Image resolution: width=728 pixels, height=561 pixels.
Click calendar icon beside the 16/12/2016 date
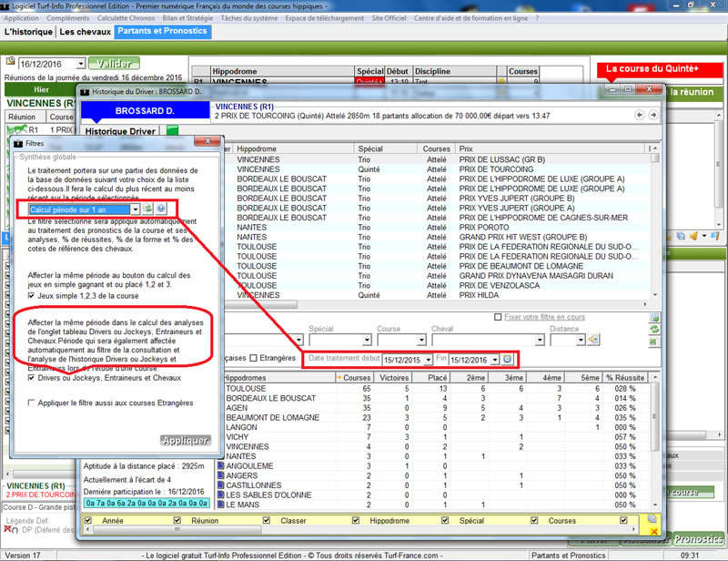click(11, 64)
